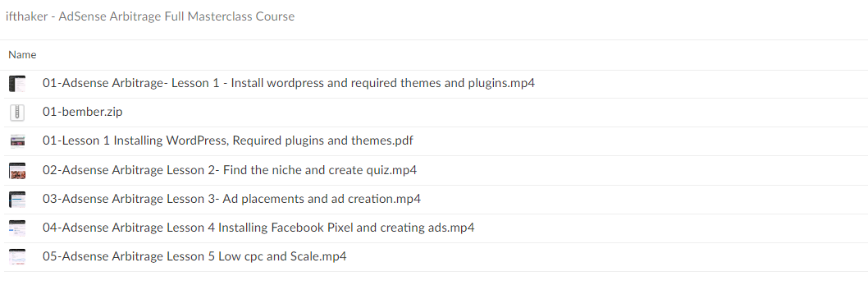Image resolution: width=868 pixels, height=304 pixels.
Task: Open 02-Adsense Arbitrage Lesson 2 find niche mp4
Action: click(x=230, y=170)
